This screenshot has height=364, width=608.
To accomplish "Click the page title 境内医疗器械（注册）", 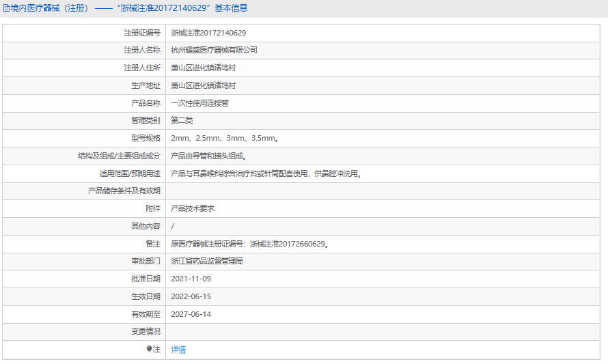I will pyautogui.click(x=50, y=8).
